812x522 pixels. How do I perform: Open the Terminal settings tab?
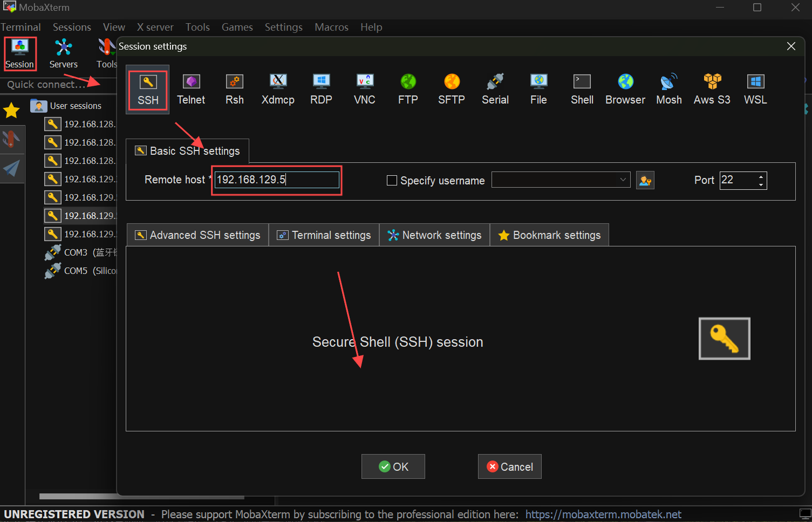tap(324, 235)
